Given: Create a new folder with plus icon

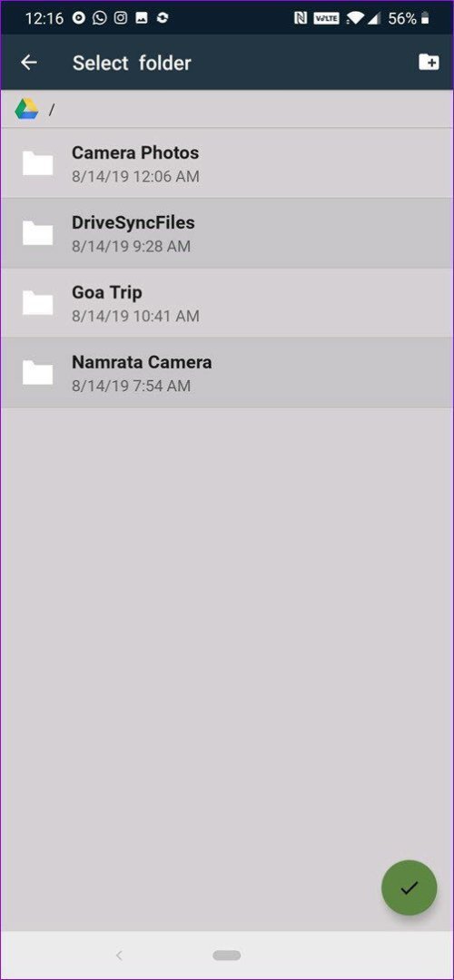Looking at the screenshot, I should tap(429, 62).
